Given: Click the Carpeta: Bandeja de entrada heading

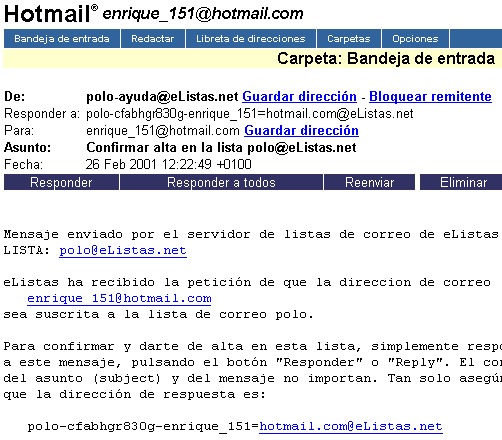Looking at the screenshot, I should pyautogui.click(x=386, y=59).
